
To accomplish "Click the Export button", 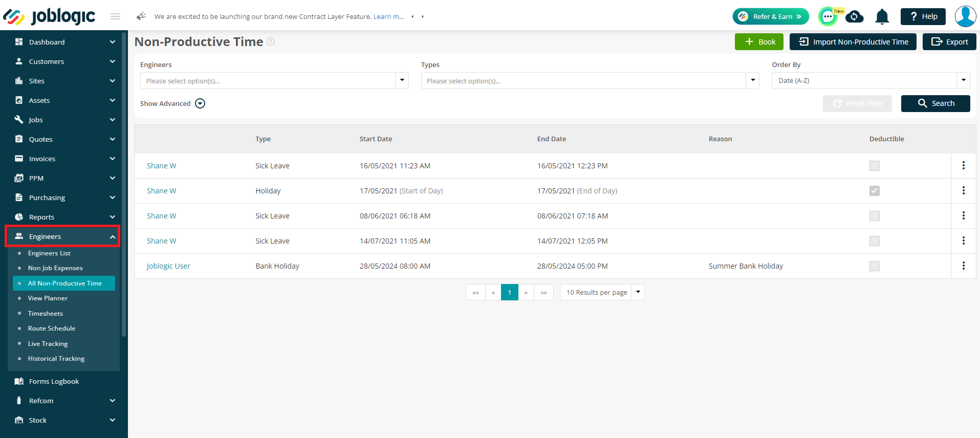I will [x=949, y=42].
